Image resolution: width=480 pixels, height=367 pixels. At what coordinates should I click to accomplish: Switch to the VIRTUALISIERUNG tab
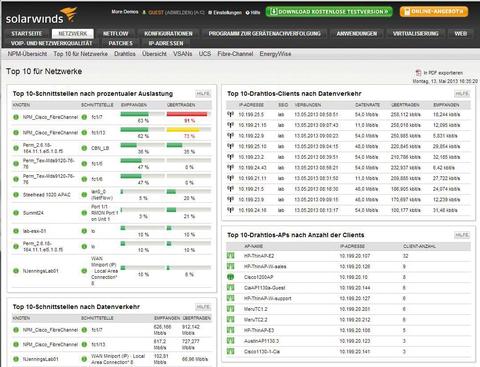[x=416, y=34]
